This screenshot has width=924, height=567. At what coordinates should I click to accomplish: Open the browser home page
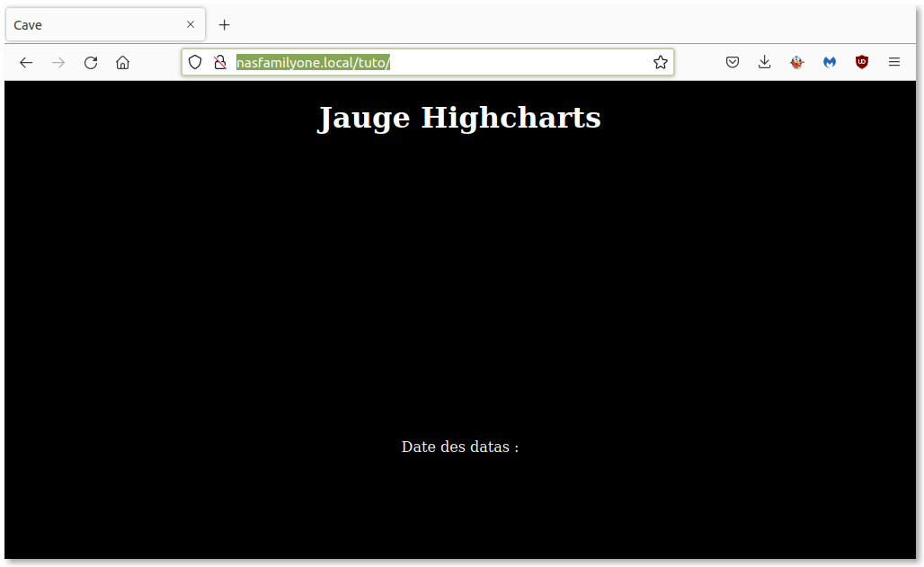coord(122,63)
